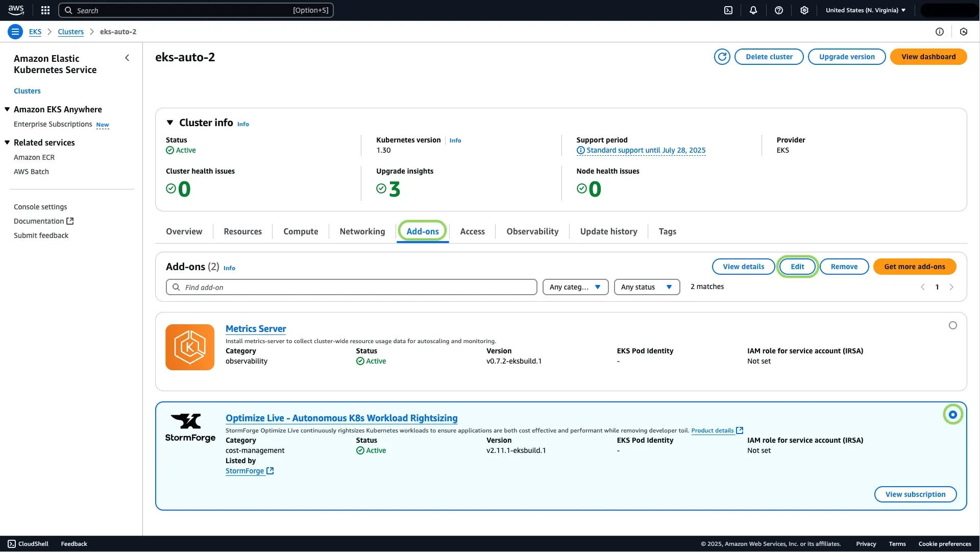Open the notifications bell icon
Image resolution: width=980 pixels, height=552 pixels.
(x=753, y=10)
